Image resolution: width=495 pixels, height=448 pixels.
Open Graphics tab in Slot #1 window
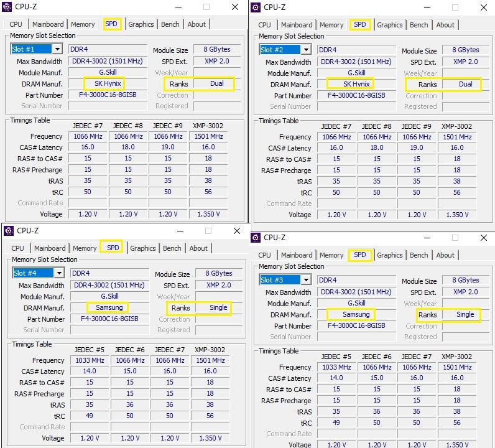coord(141,24)
